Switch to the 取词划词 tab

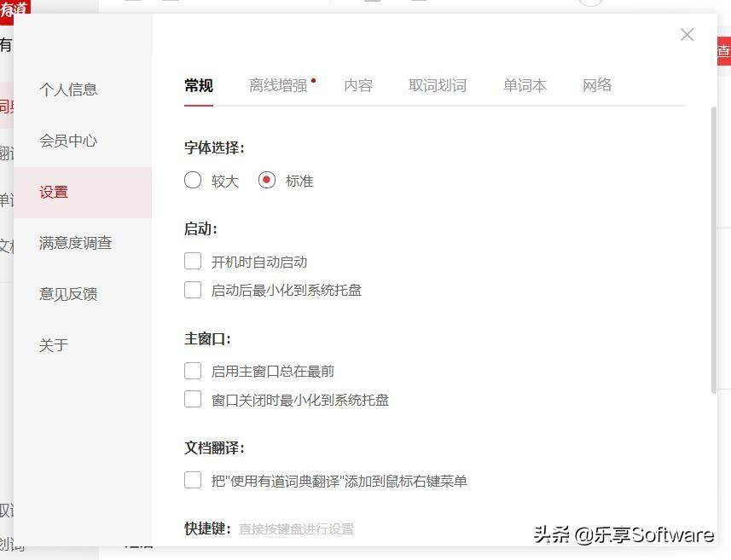pos(438,85)
